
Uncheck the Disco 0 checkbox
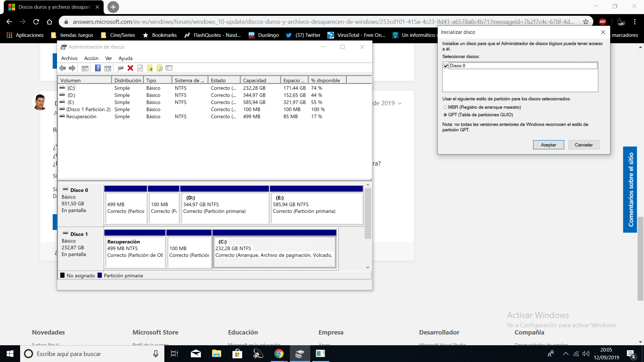coord(446,66)
